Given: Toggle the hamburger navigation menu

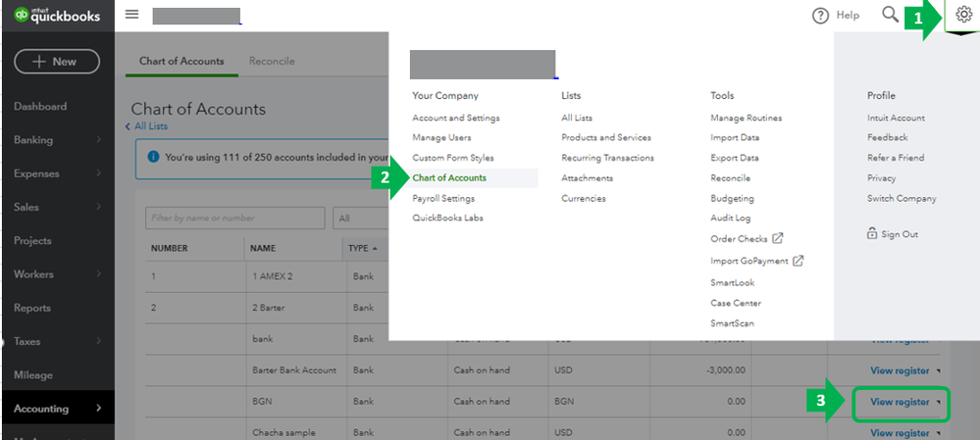Looking at the screenshot, I should [131, 15].
